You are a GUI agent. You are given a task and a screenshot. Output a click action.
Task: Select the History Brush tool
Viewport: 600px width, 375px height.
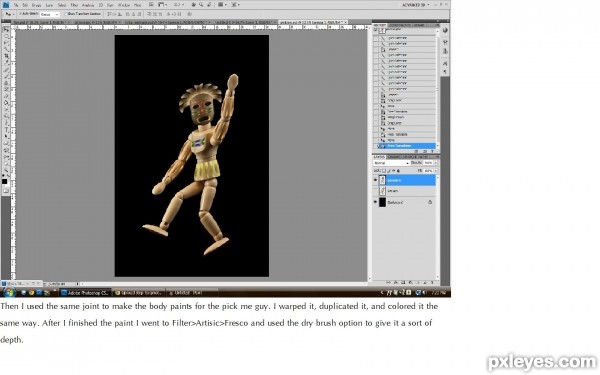[7, 89]
